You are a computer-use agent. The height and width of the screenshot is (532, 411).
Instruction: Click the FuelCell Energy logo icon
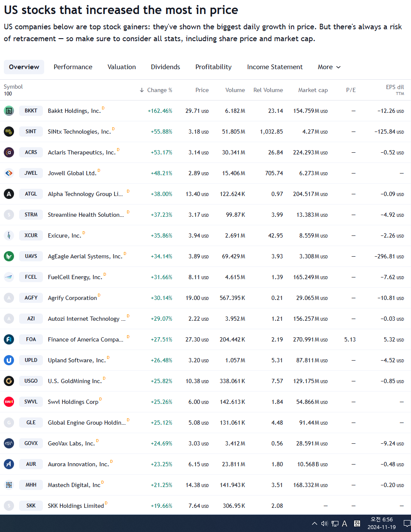[9, 277]
